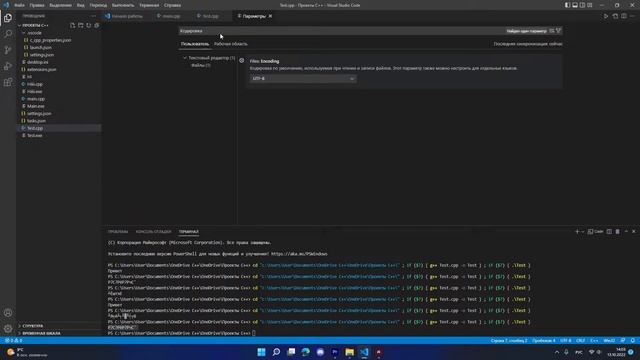Open editor more actions ellipsis
This screenshot has height=360, width=640.
(632, 16)
